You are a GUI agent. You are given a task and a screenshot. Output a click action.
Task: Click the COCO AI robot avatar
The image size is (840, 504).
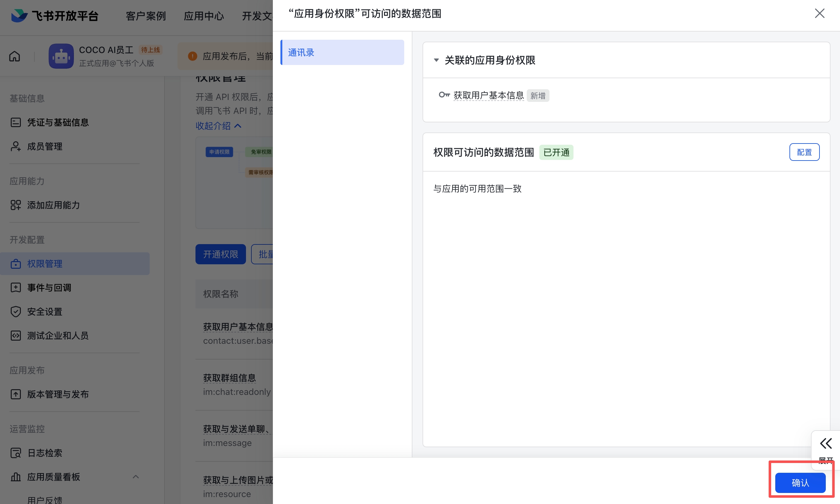[61, 56]
